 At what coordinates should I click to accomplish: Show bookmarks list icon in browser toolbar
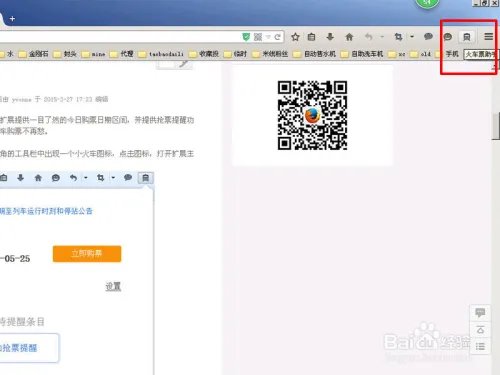[312, 37]
